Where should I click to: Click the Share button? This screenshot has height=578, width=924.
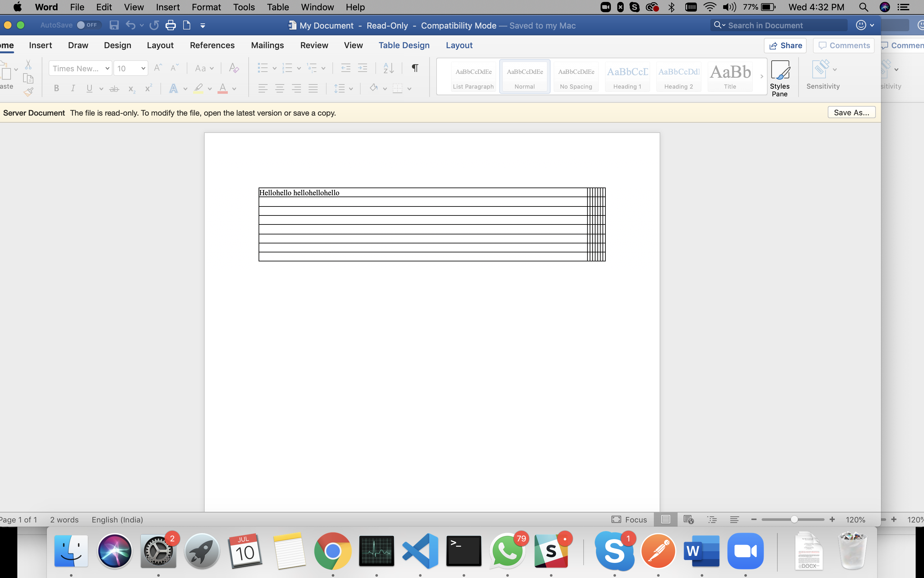[785, 46]
